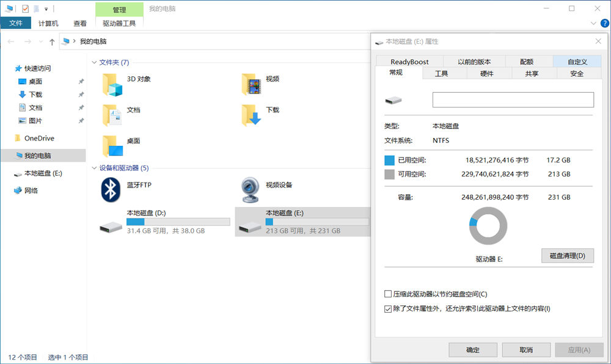This screenshot has width=611, height=364.
Task: Uncheck 除了文件属性外 indexing checkbox
Action: coord(388,308)
